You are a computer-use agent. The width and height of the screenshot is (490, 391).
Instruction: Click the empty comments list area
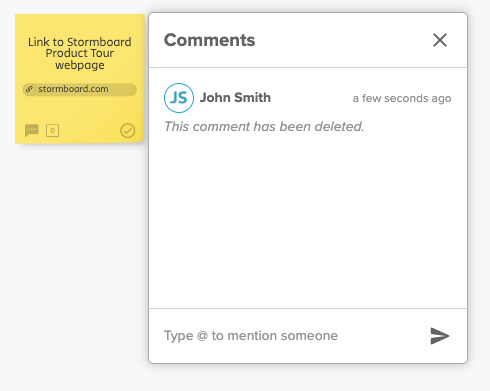pos(308,220)
